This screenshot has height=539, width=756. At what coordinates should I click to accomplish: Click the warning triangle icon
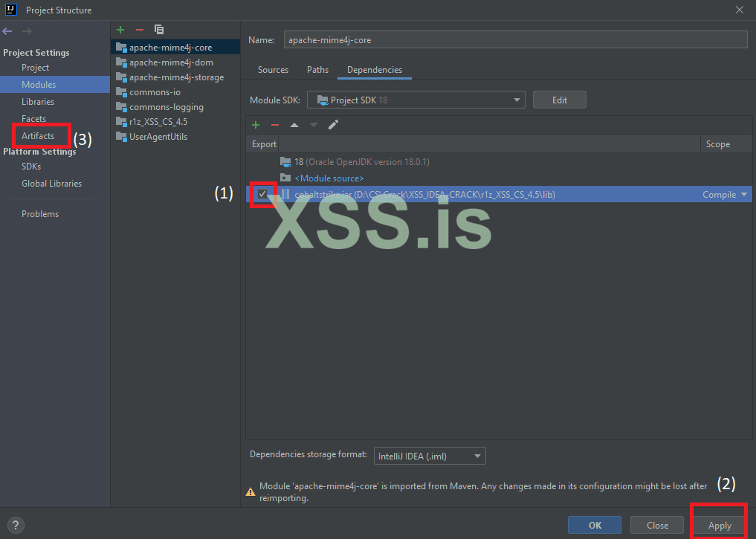click(251, 491)
